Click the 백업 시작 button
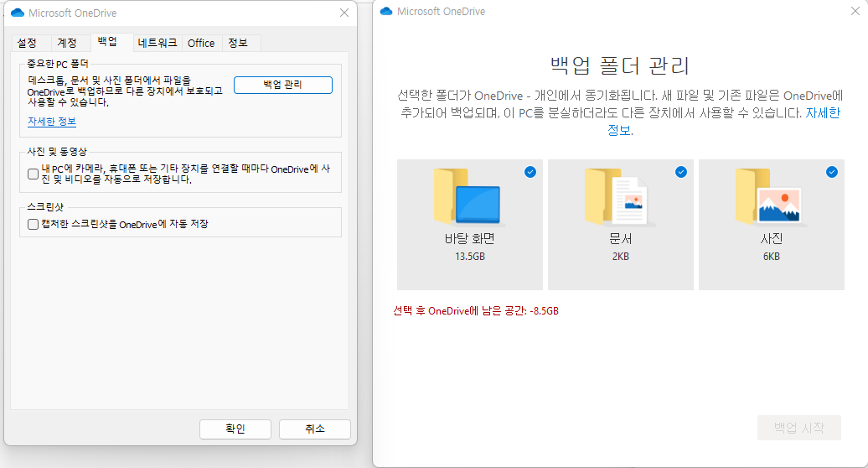Image resolution: width=868 pixels, height=468 pixels. (798, 428)
